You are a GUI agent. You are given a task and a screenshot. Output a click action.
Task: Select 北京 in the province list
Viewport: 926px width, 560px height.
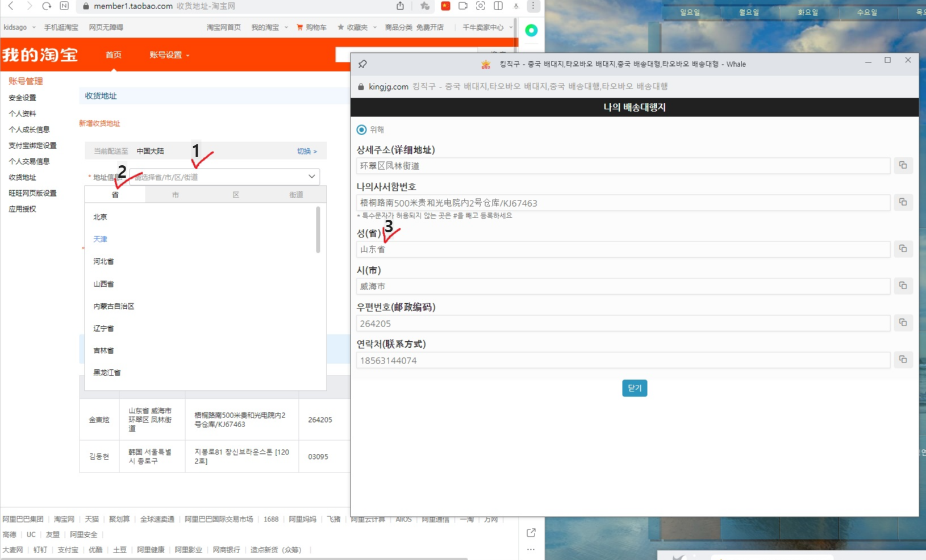click(x=100, y=217)
